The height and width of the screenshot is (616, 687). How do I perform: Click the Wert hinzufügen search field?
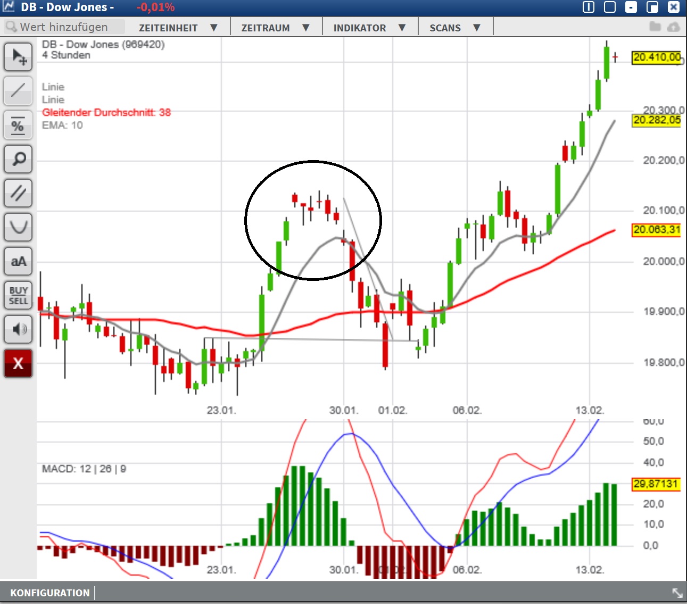click(x=64, y=27)
